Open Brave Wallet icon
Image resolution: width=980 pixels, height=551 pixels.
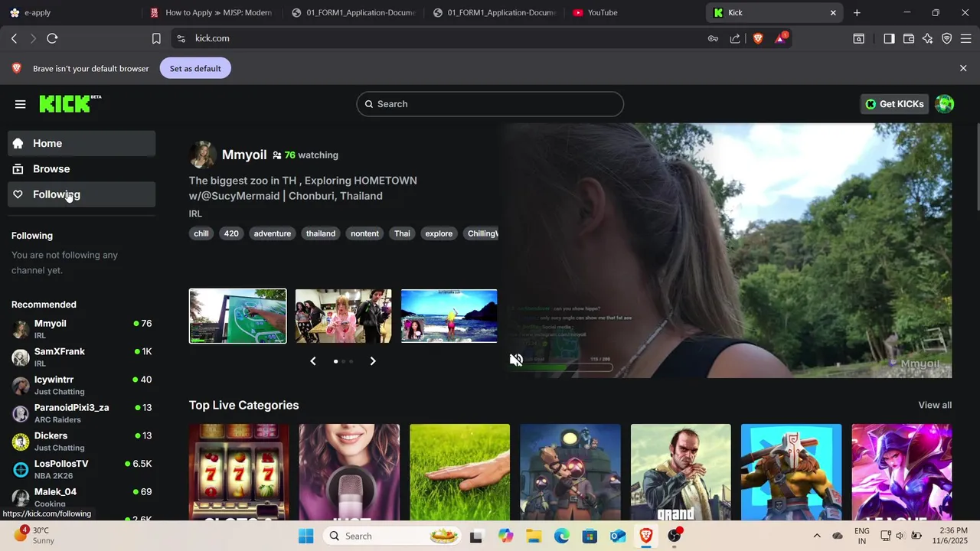(909, 38)
